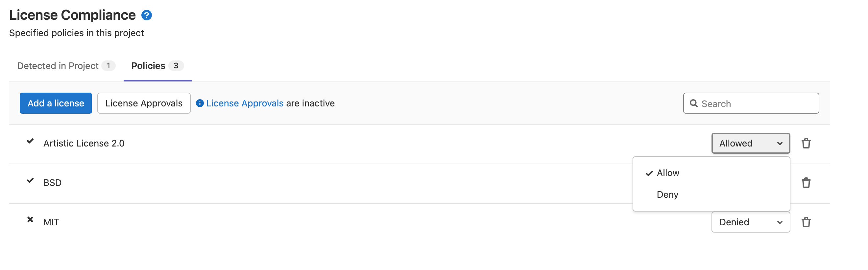Collapse the Allowed dropdown for Artistic License
868x270 pixels.
point(750,144)
